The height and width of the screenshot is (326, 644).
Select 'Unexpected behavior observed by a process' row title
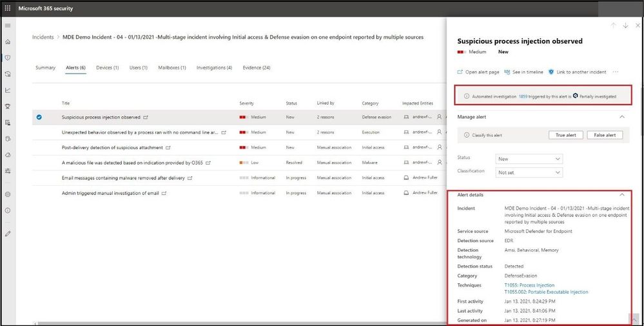pyautogui.click(x=140, y=132)
